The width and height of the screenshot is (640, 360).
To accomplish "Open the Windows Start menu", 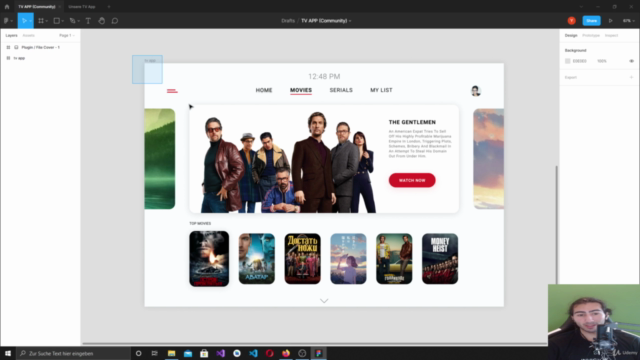I will 8,353.
